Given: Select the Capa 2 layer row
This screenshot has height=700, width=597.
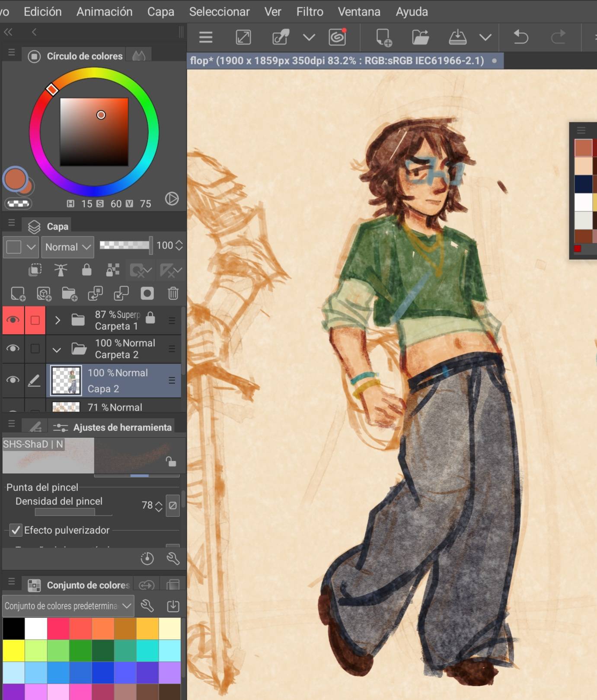Looking at the screenshot, I should (x=114, y=380).
